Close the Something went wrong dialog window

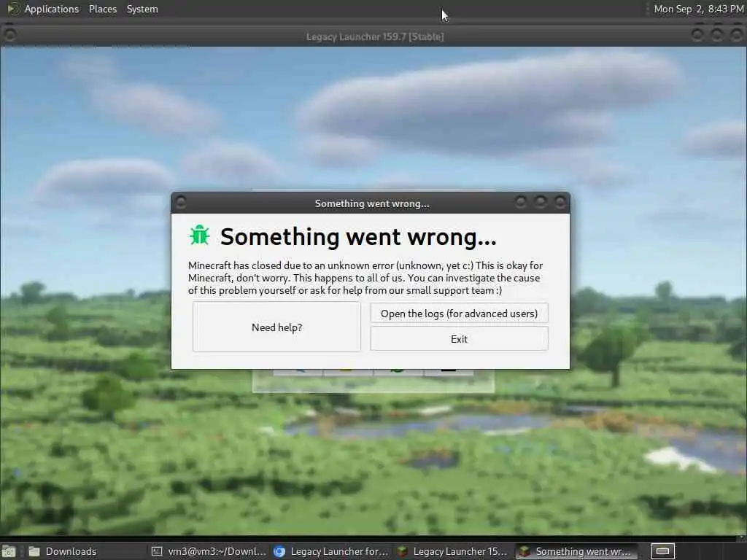coord(560,203)
